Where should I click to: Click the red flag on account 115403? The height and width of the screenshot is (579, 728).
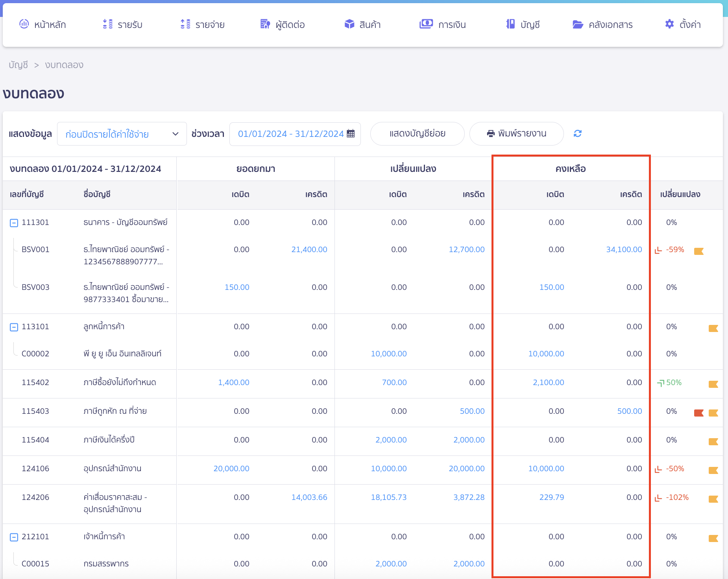698,413
